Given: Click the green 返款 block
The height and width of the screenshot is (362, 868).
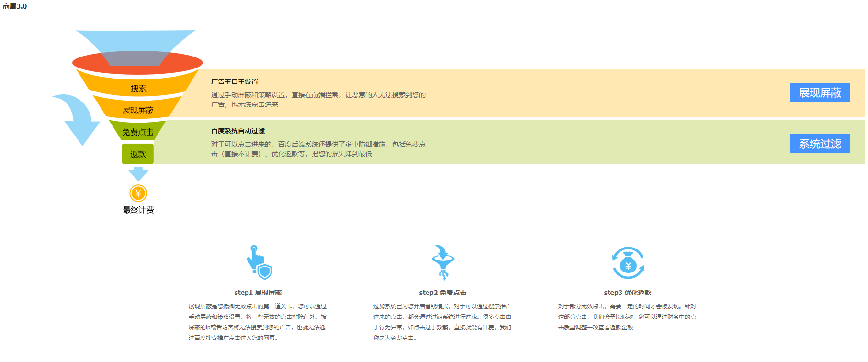Looking at the screenshot, I should [x=138, y=154].
